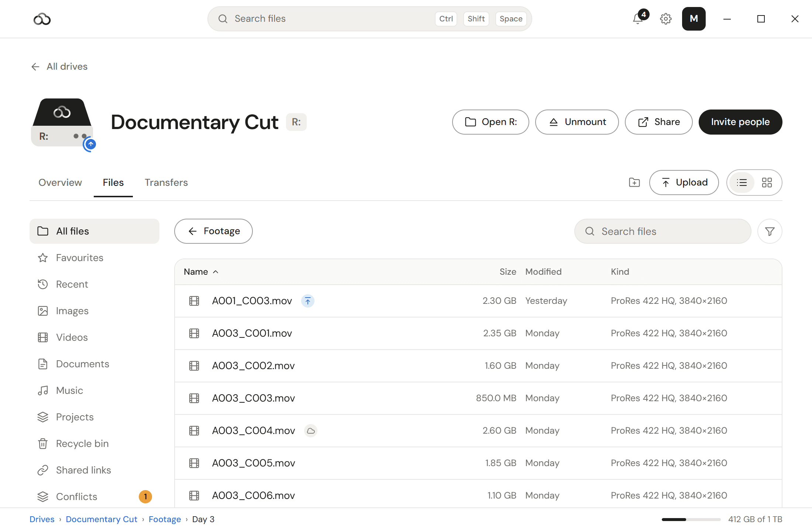Click Invite people

coord(740,122)
